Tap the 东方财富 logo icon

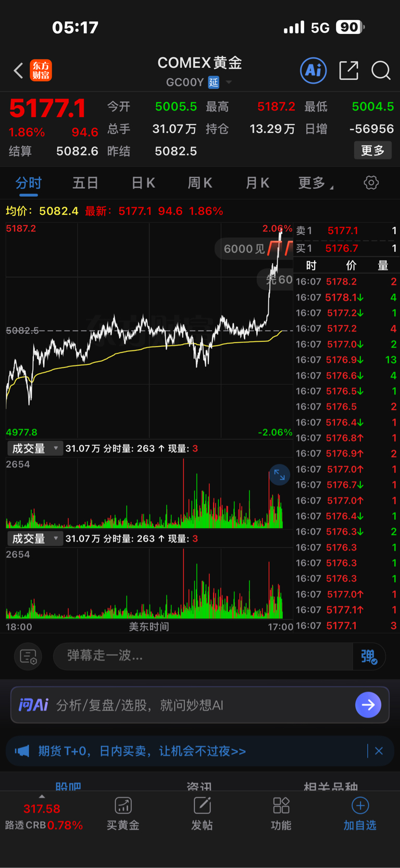tap(41, 70)
